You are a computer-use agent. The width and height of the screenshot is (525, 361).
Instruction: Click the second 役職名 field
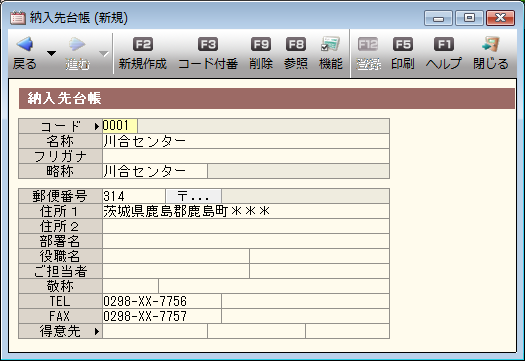319,256
